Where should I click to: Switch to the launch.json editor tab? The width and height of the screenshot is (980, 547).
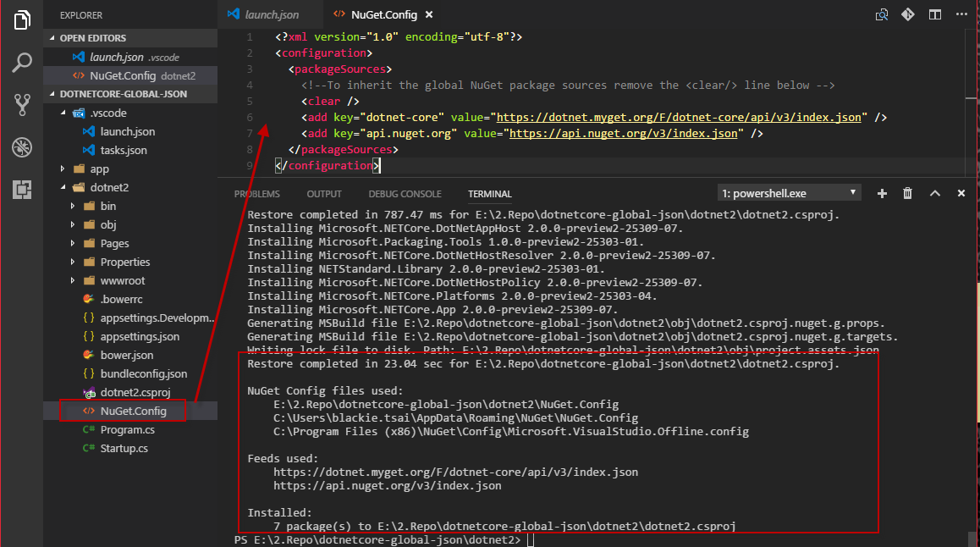[x=271, y=15]
